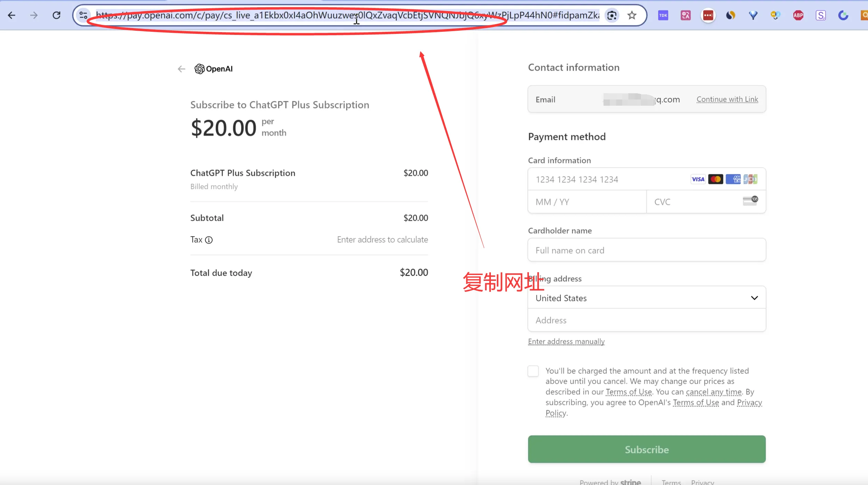868x485 pixels.
Task: Click the translate extension icon
Action: point(685,15)
